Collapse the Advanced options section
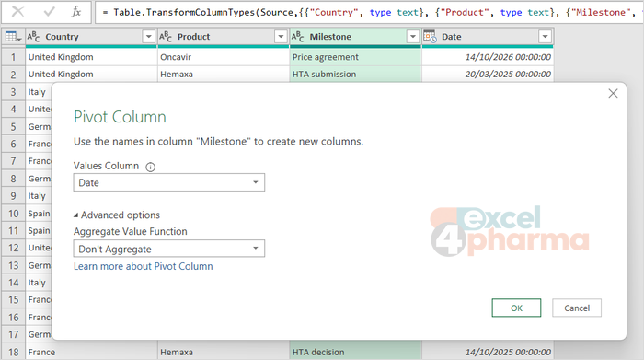Screen dimensions: 644x360 (x=117, y=215)
